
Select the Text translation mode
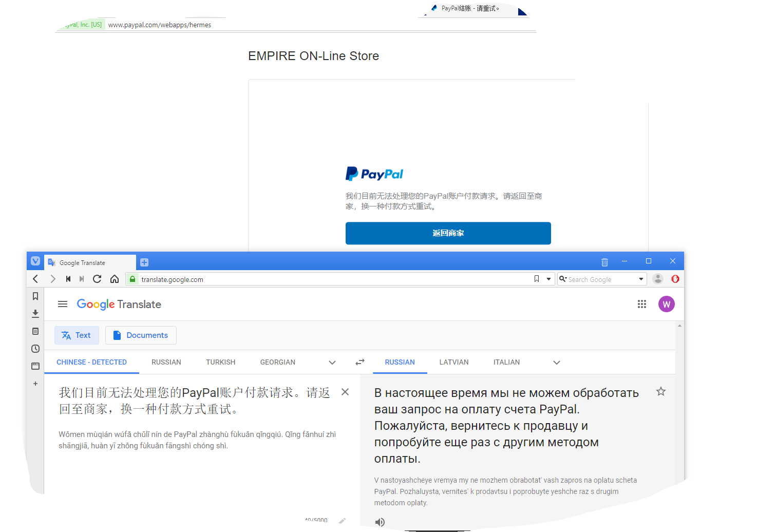point(77,335)
